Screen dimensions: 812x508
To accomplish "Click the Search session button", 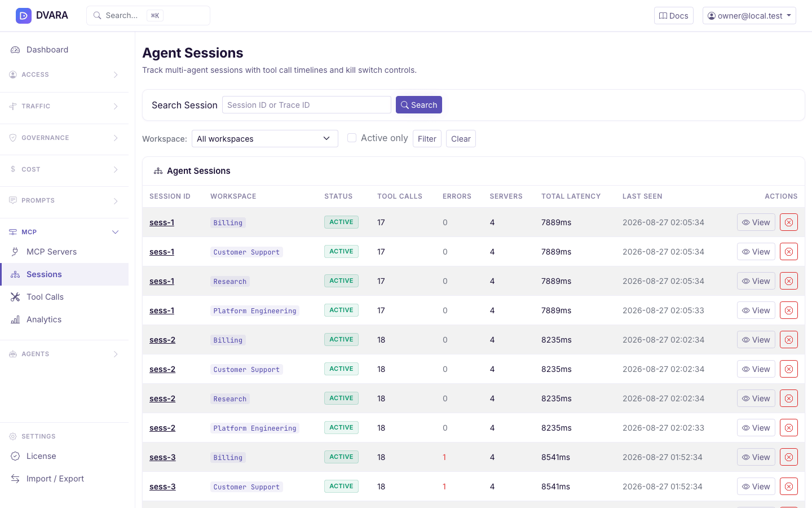I will coord(419,105).
